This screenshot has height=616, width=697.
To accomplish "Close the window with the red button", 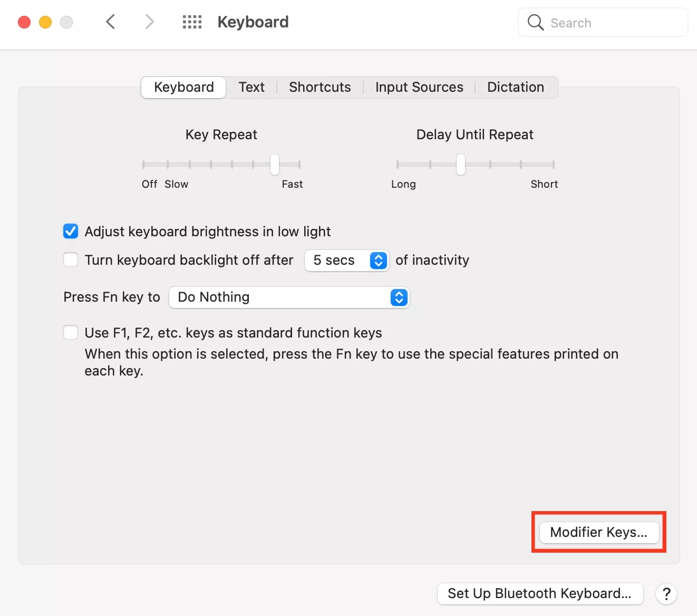I will tap(24, 22).
